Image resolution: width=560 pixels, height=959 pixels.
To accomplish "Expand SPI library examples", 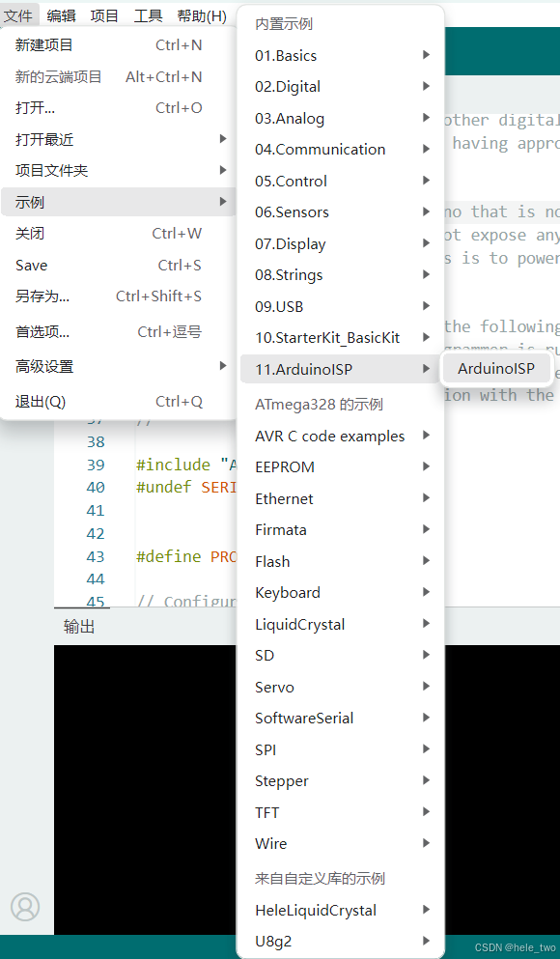I will 341,749.
